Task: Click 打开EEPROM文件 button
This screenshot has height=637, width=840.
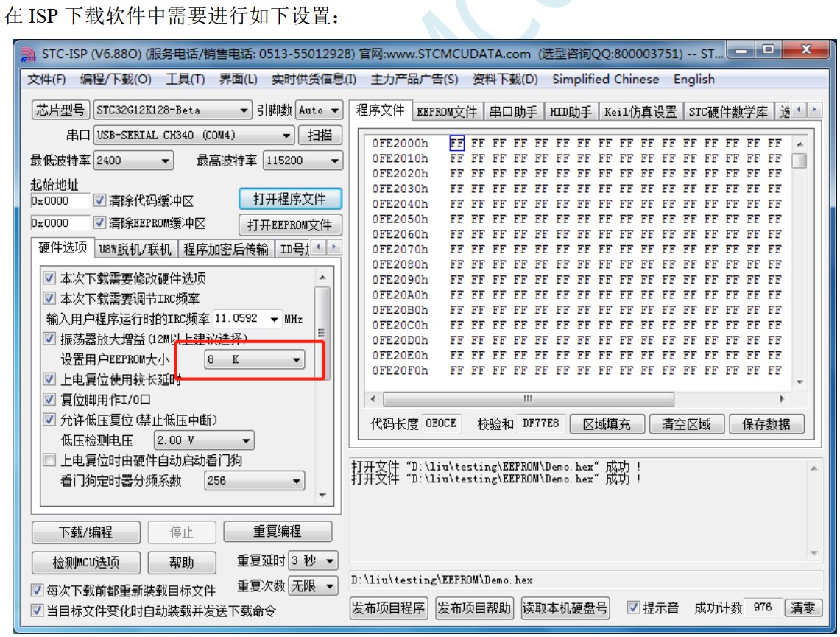Action: point(290,225)
